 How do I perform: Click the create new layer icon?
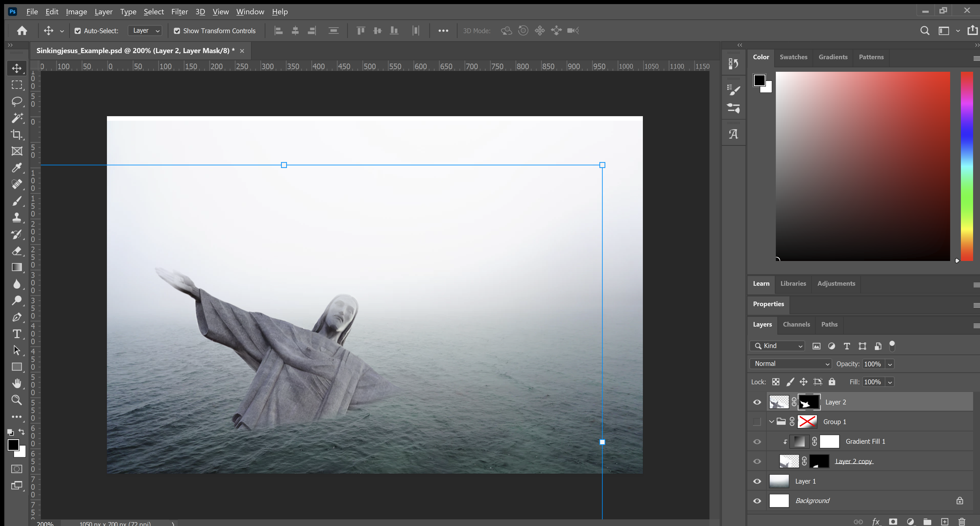(945, 521)
